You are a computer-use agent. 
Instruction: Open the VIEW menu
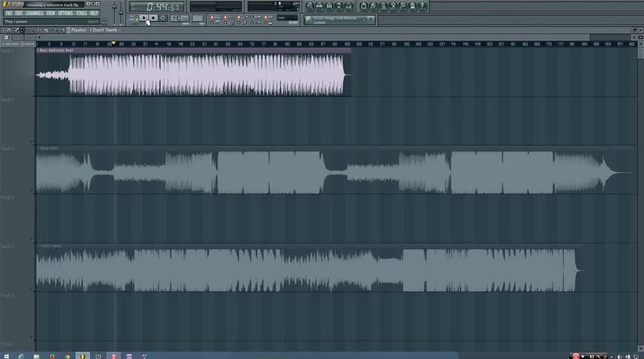click(x=50, y=13)
